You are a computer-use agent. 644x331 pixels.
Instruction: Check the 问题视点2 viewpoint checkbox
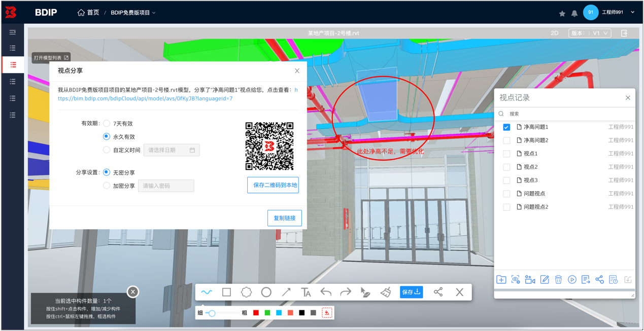(506, 207)
